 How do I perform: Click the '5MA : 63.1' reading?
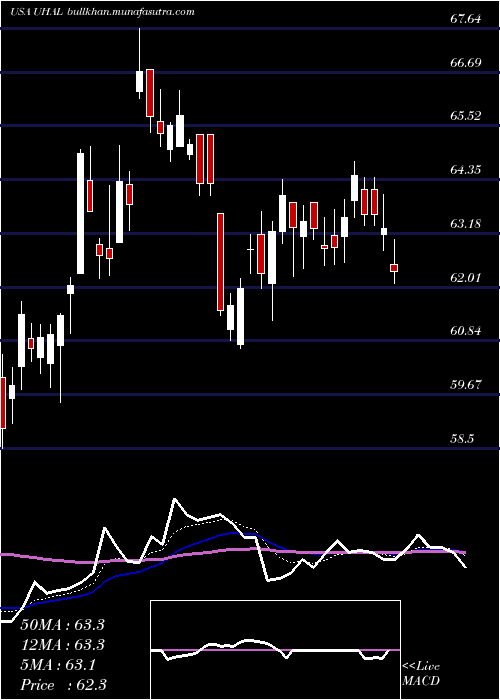[58, 665]
